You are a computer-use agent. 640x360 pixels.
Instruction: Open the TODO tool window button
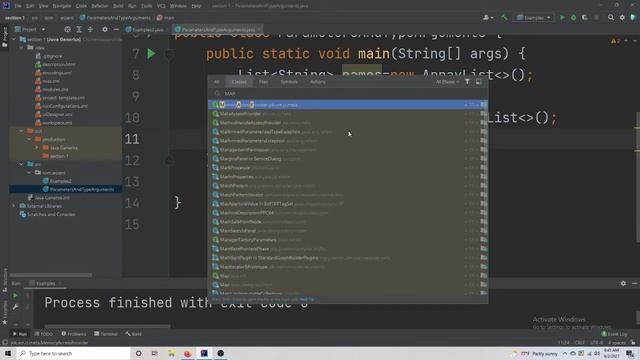[x=44, y=334]
